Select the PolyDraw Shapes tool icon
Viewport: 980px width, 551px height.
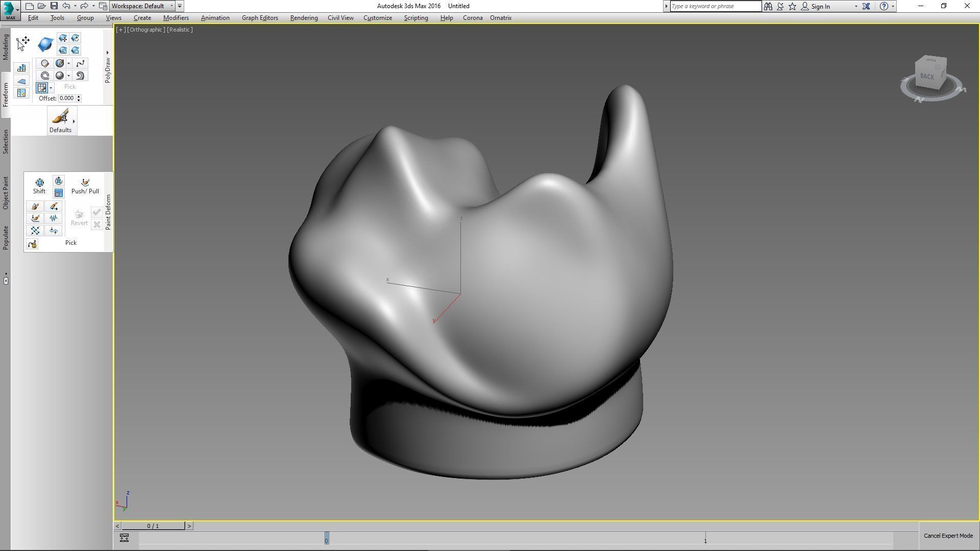(45, 63)
